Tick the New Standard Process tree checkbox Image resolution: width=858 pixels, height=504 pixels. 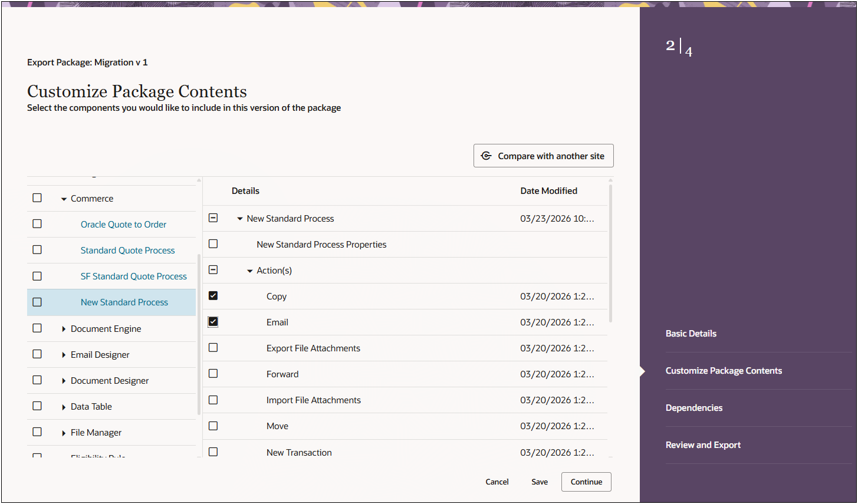37,302
